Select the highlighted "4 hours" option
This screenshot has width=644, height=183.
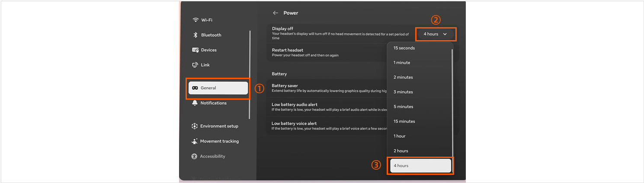pos(420,166)
